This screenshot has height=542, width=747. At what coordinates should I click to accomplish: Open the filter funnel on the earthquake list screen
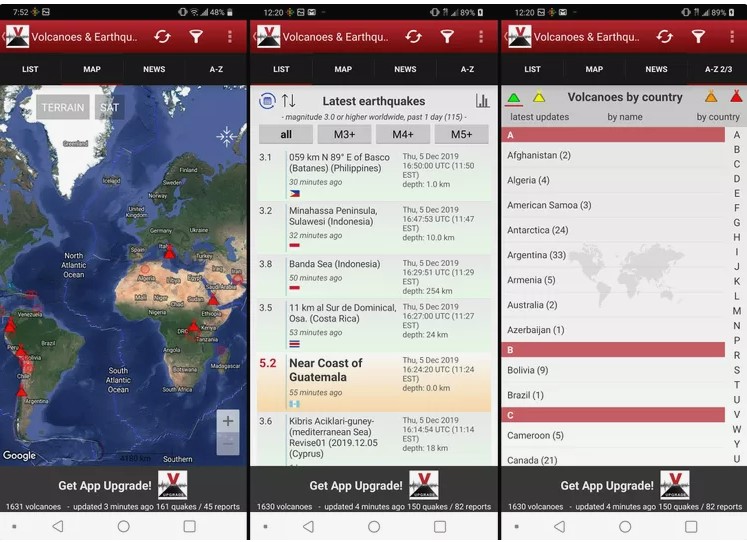click(447, 37)
